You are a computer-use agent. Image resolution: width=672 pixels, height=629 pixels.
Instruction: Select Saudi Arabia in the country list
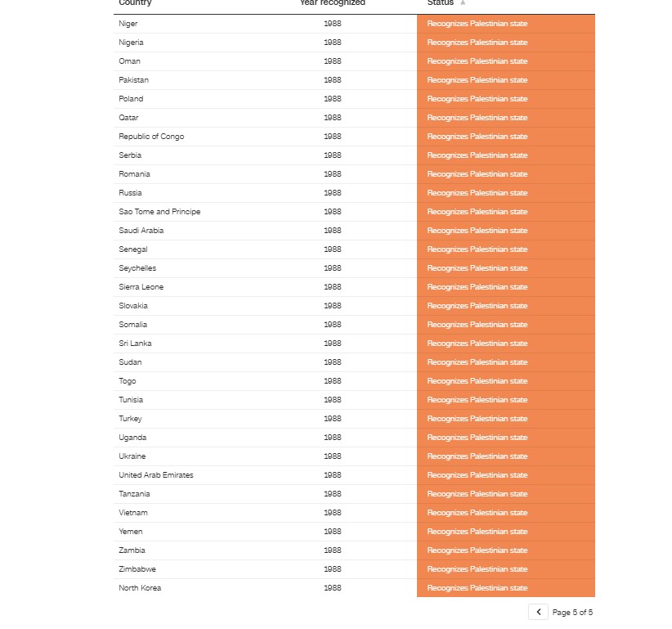pyautogui.click(x=141, y=231)
